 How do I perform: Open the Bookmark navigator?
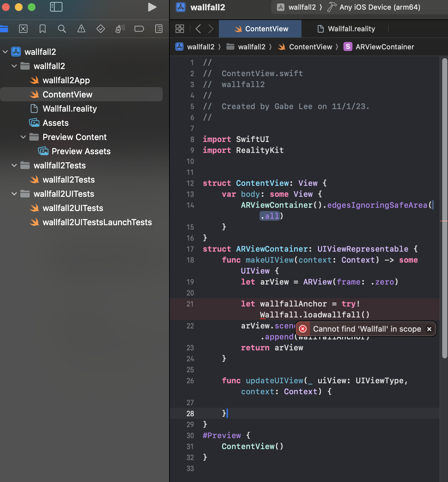[42, 29]
